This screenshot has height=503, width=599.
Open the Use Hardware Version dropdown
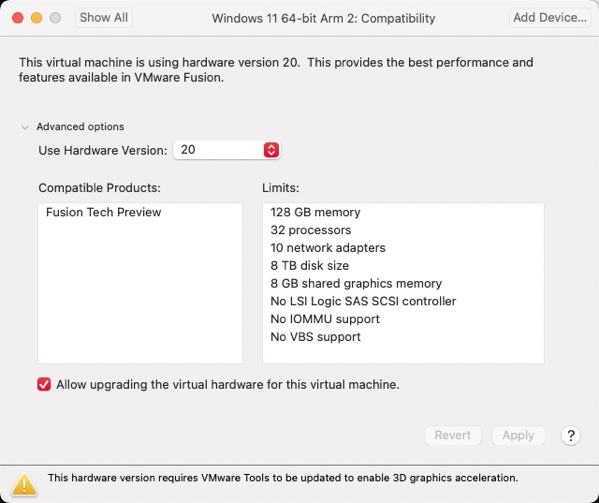(x=227, y=150)
